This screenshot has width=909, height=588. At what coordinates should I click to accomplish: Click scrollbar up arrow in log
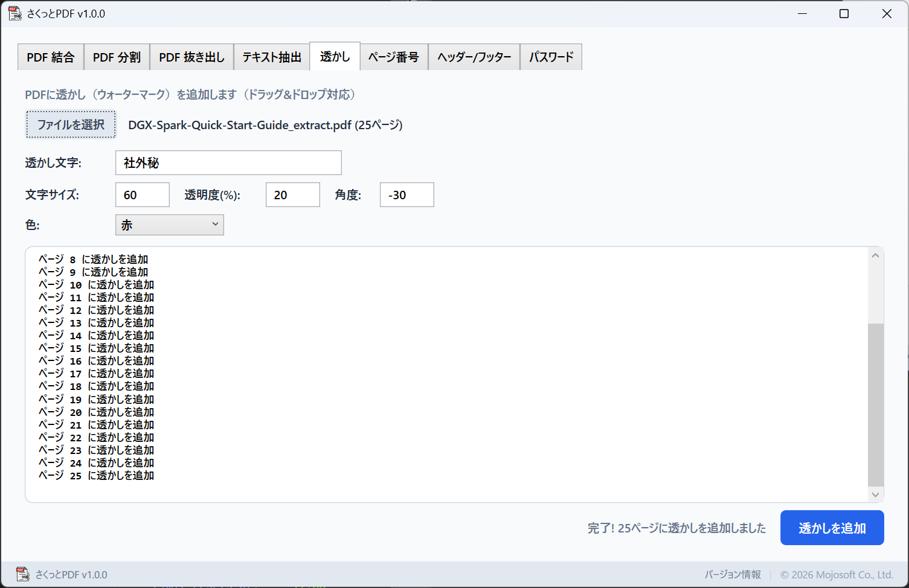click(x=875, y=255)
